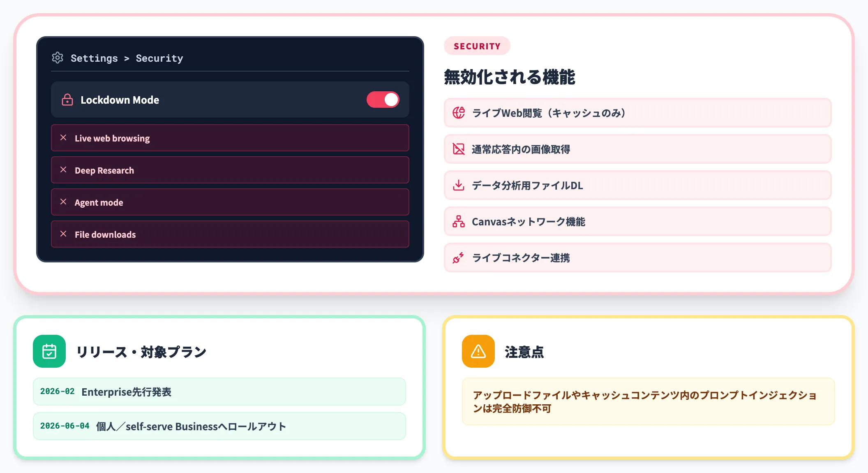Screen dimensions: 868x473
Task: Click the 2026-06-04 date label
Action: [x=65, y=426]
